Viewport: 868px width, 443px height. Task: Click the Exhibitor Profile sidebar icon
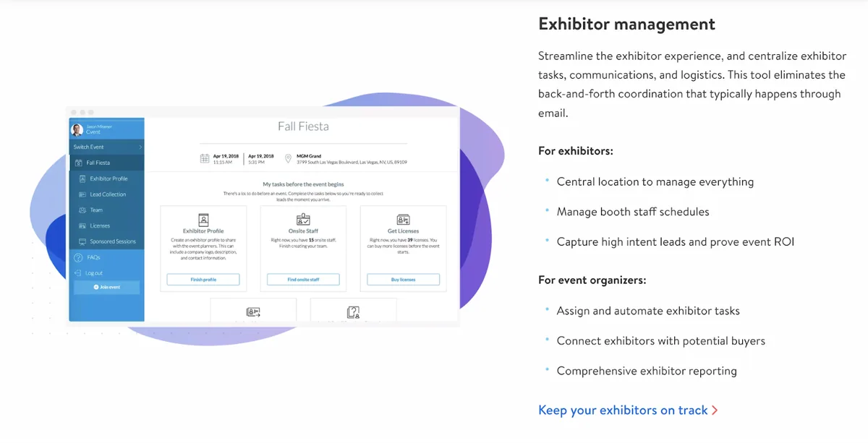(x=82, y=179)
